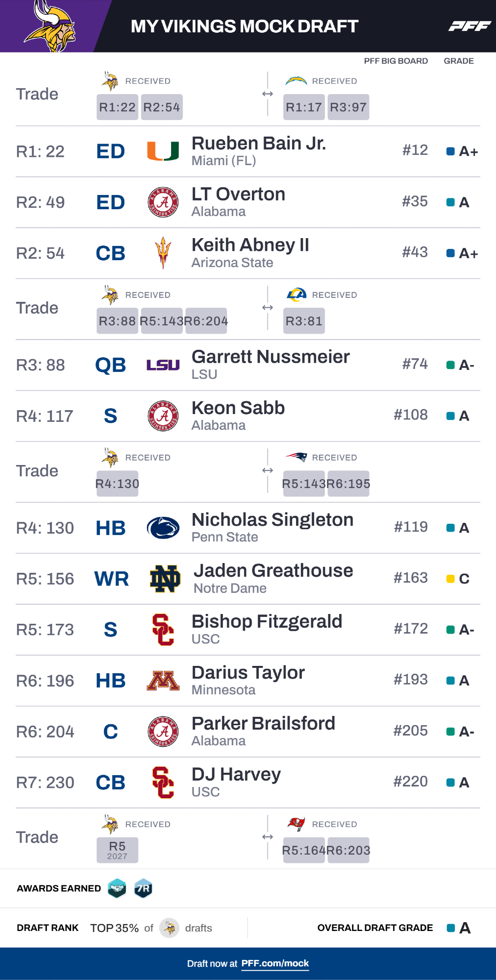Click player name Keon Sabb
The height and width of the screenshot is (980, 496).
[x=238, y=408]
